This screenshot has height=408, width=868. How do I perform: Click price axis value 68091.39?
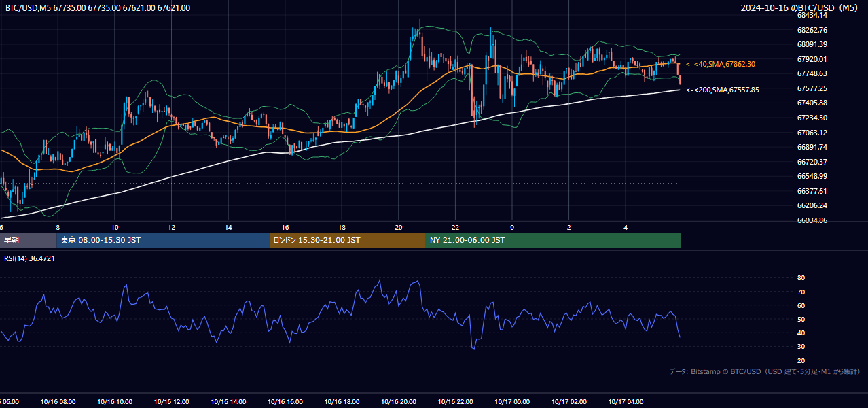pos(812,44)
